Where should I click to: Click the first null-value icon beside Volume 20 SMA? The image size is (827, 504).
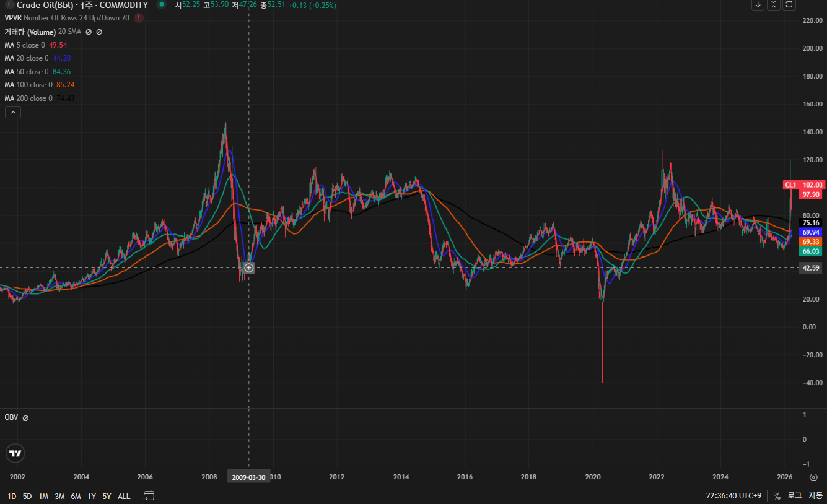tap(89, 32)
